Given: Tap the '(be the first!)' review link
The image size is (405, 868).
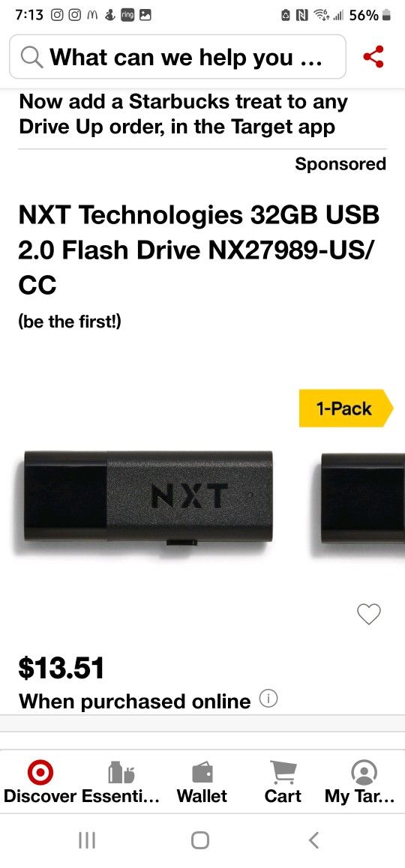Looking at the screenshot, I should coord(70,322).
